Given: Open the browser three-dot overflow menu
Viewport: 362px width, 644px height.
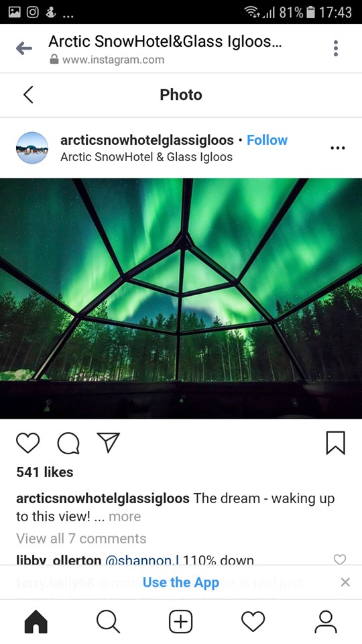Looking at the screenshot, I should pos(336,48).
